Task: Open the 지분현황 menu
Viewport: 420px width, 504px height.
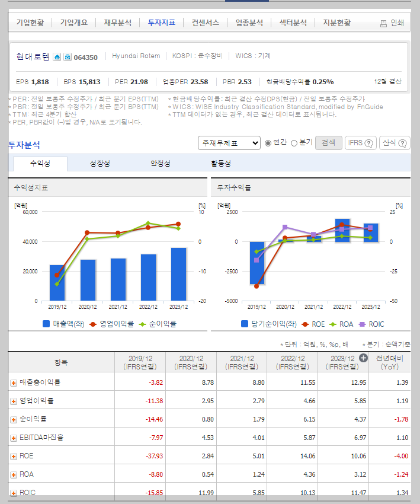Action: point(337,23)
